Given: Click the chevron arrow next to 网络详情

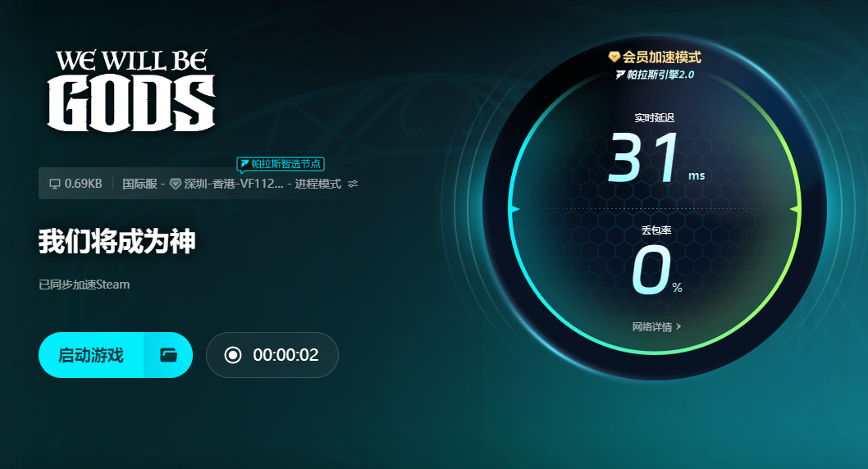Looking at the screenshot, I should [x=678, y=326].
